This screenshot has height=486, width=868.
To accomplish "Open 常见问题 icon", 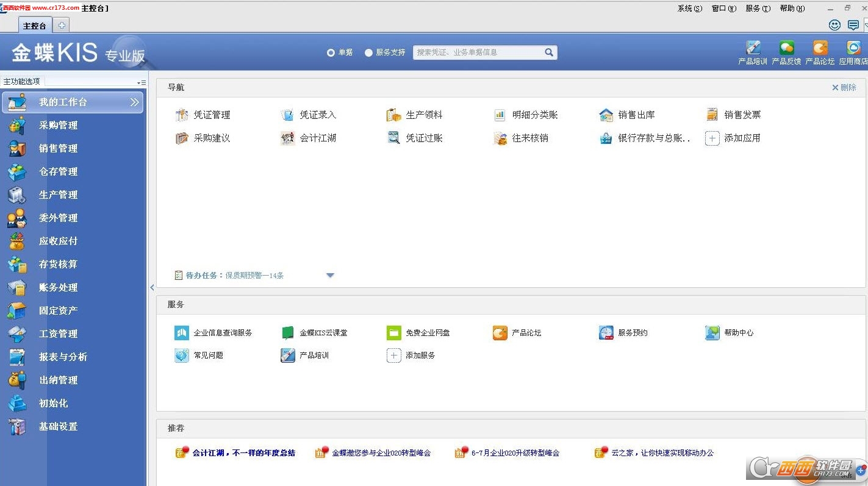I will click(x=182, y=355).
